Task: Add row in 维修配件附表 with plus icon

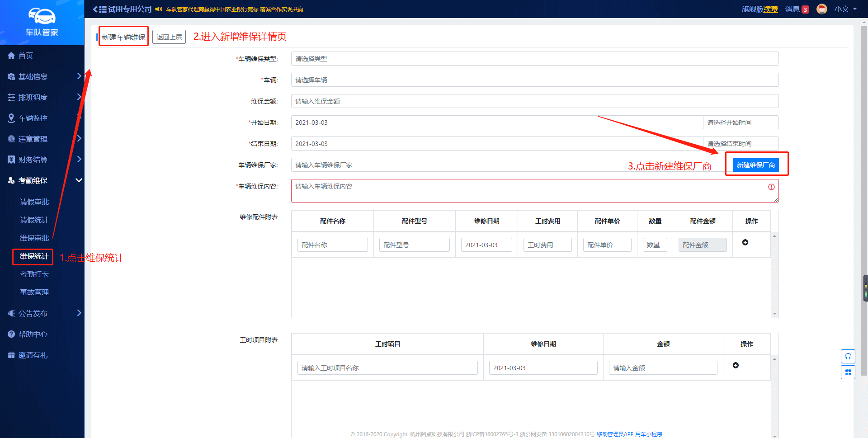Action: 745,243
